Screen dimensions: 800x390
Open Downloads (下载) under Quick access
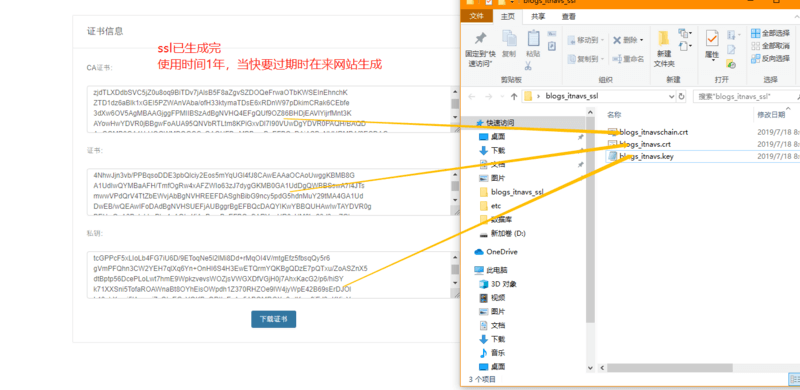tap(492, 151)
